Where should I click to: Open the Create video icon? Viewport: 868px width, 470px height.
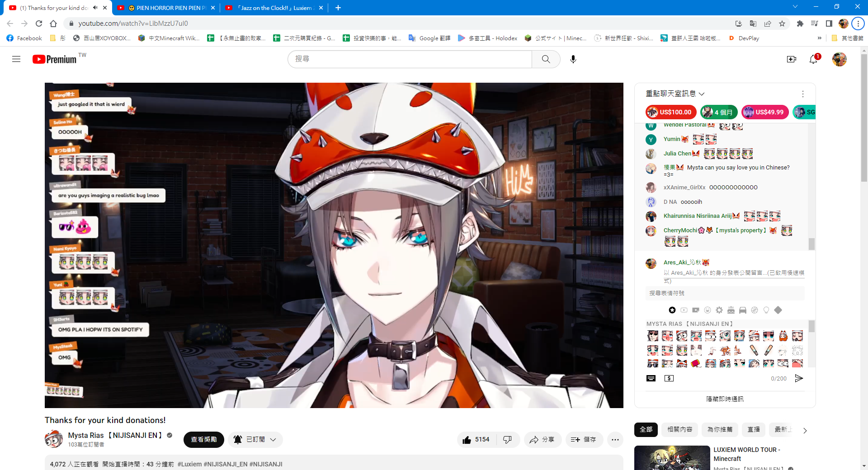click(x=791, y=59)
